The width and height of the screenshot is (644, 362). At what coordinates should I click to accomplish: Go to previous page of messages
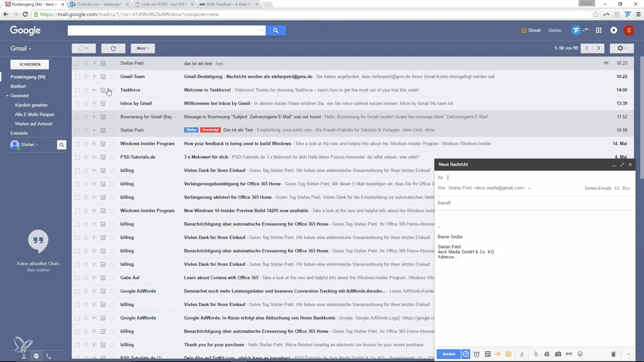point(587,48)
